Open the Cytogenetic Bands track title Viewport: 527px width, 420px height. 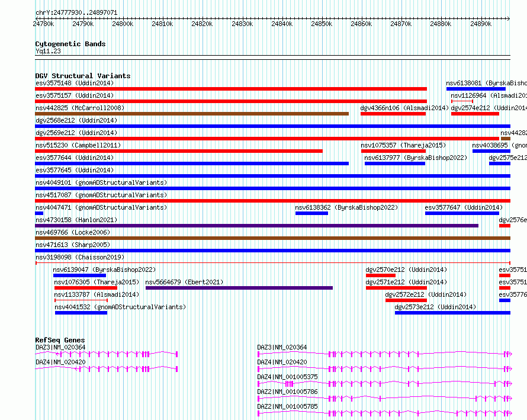coord(70,44)
